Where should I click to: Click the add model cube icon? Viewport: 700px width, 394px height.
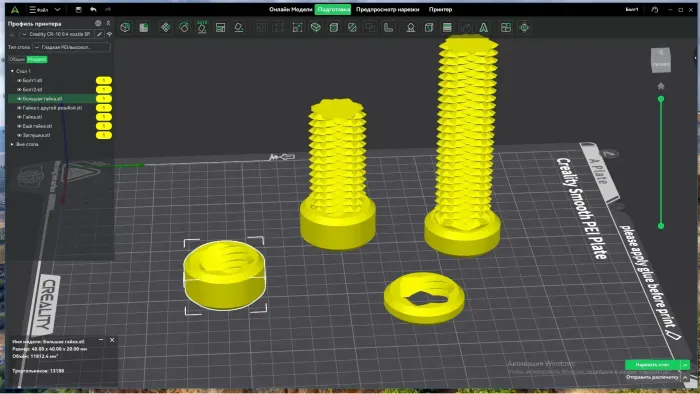pyautogui.click(x=125, y=27)
